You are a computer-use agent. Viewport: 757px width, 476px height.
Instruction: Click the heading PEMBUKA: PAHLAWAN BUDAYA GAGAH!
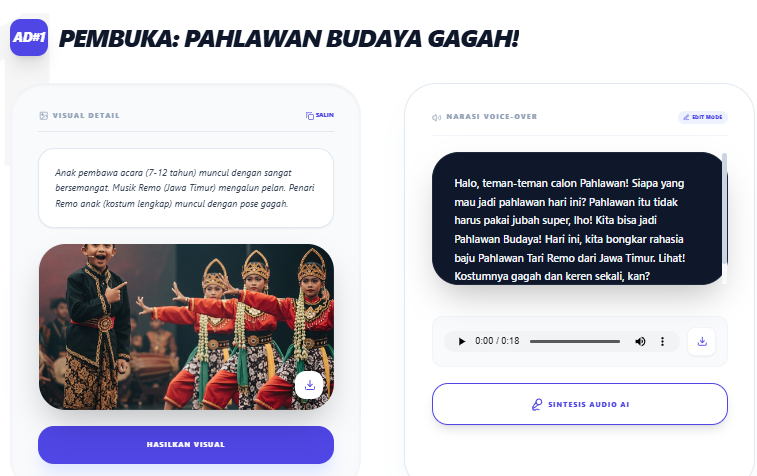pyautogui.click(x=289, y=39)
